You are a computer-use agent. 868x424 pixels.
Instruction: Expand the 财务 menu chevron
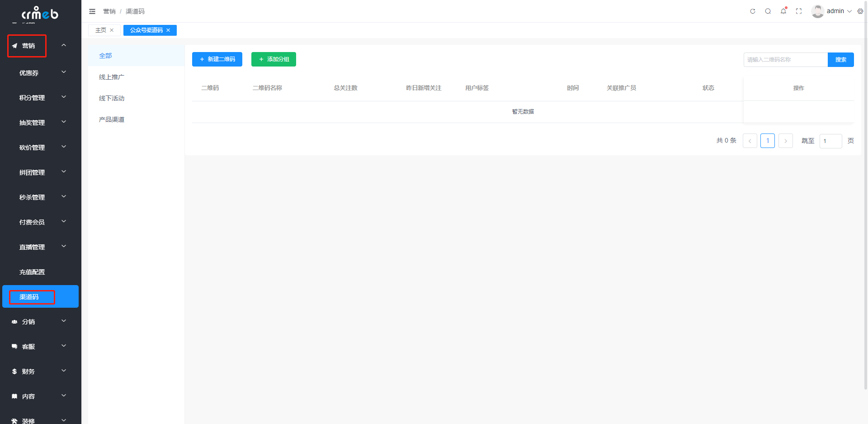coord(64,371)
